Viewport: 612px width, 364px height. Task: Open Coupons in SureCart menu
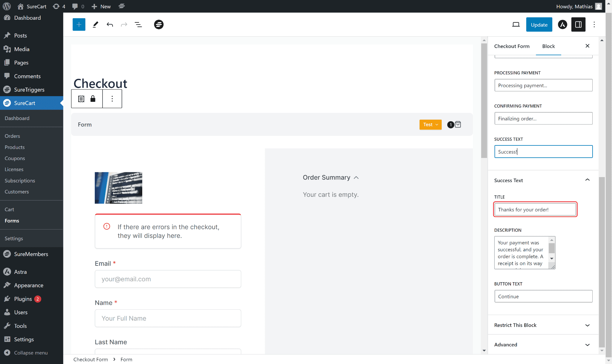pos(15,158)
